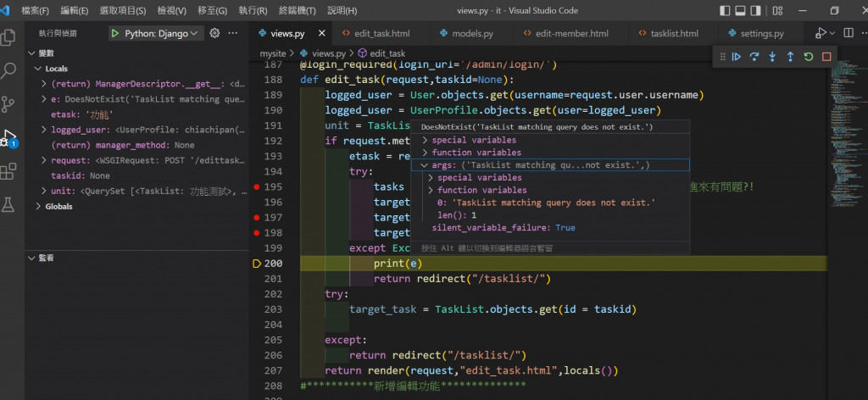Expand the logged_user variable
868x400 pixels.
pos(44,130)
